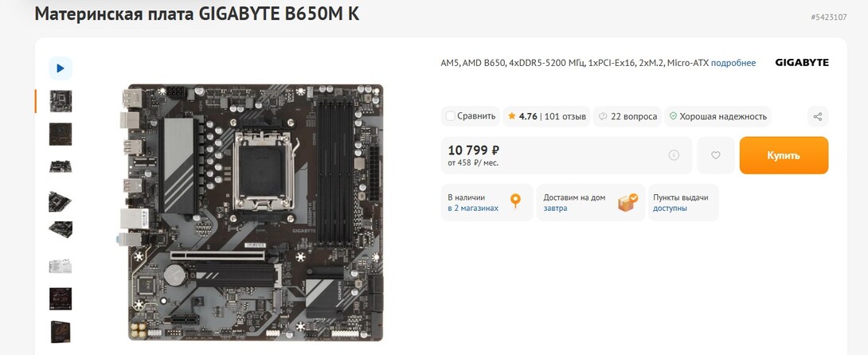Open the в 2 магазинах link
The width and height of the screenshot is (868, 355).
tap(473, 209)
